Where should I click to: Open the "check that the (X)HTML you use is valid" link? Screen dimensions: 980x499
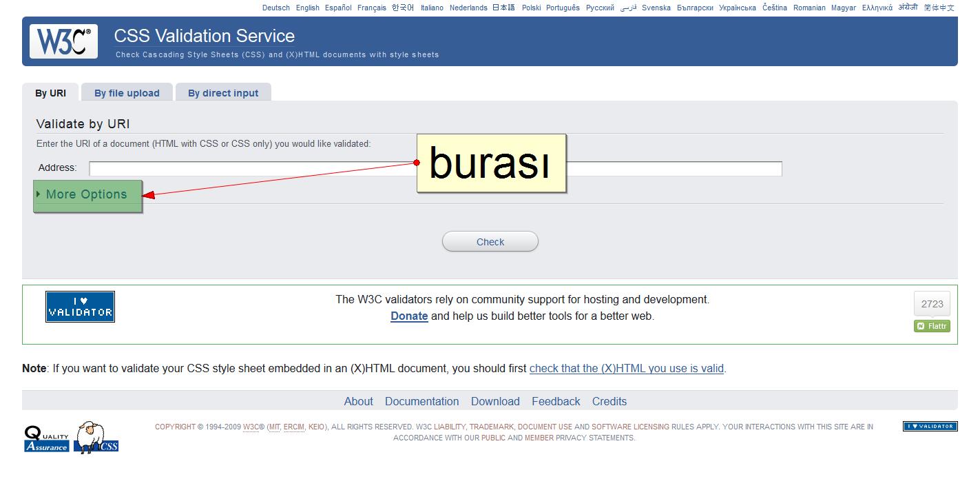point(627,369)
